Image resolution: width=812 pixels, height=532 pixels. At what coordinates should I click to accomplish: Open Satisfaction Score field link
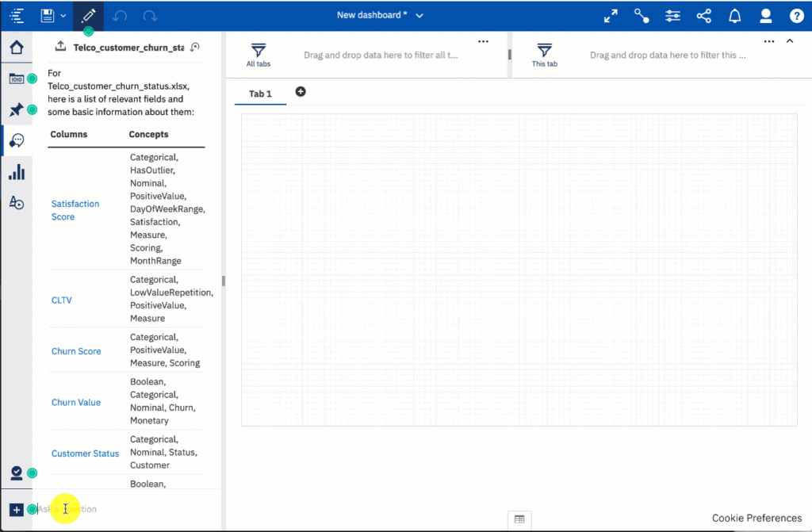click(75, 210)
